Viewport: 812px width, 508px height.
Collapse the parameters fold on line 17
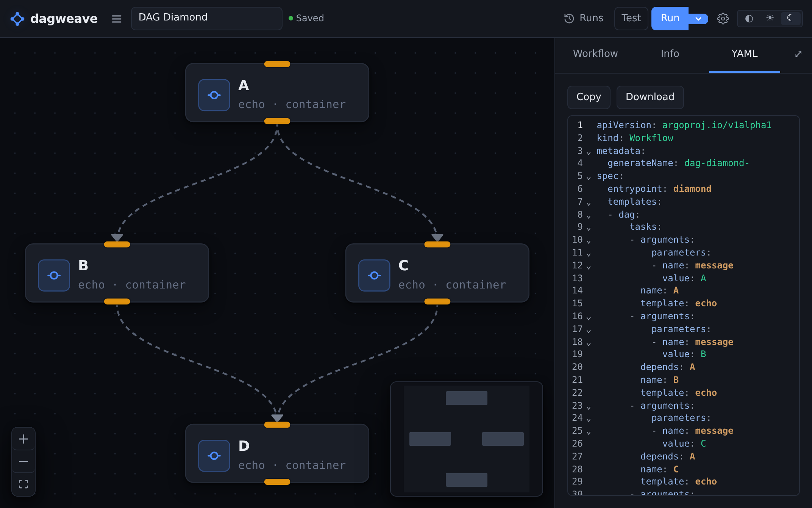[x=589, y=331]
